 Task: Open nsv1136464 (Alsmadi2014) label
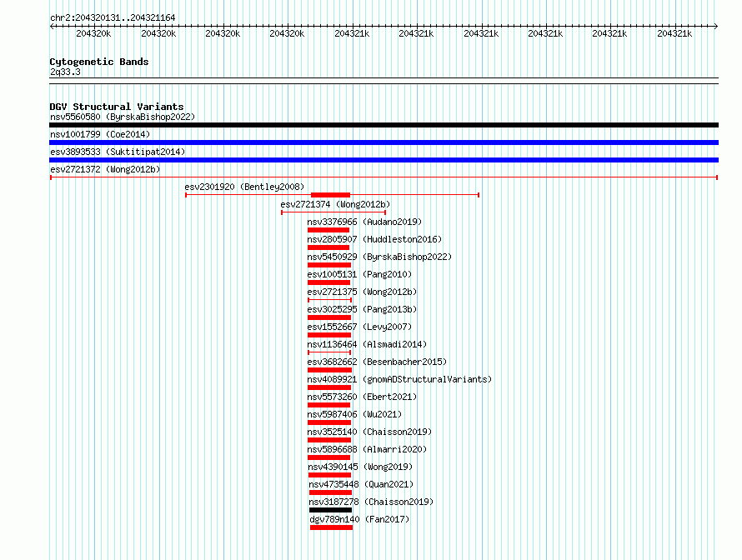(367, 344)
